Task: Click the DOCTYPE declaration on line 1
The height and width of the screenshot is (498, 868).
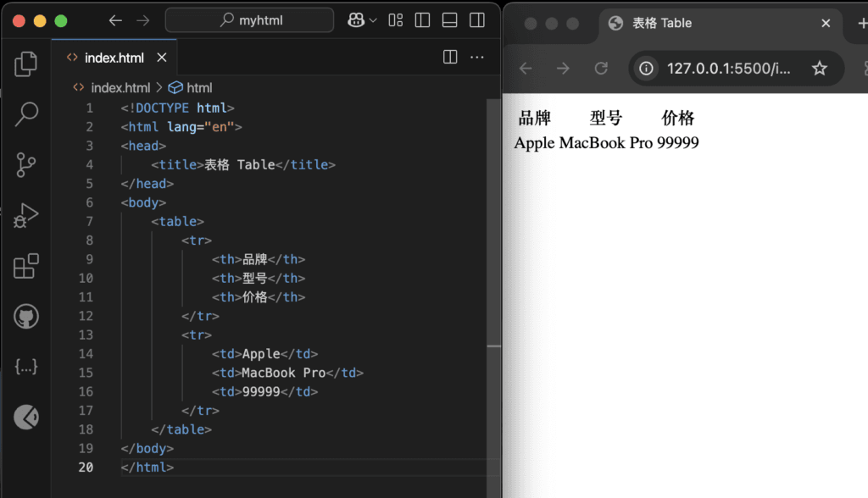Action: pos(178,108)
